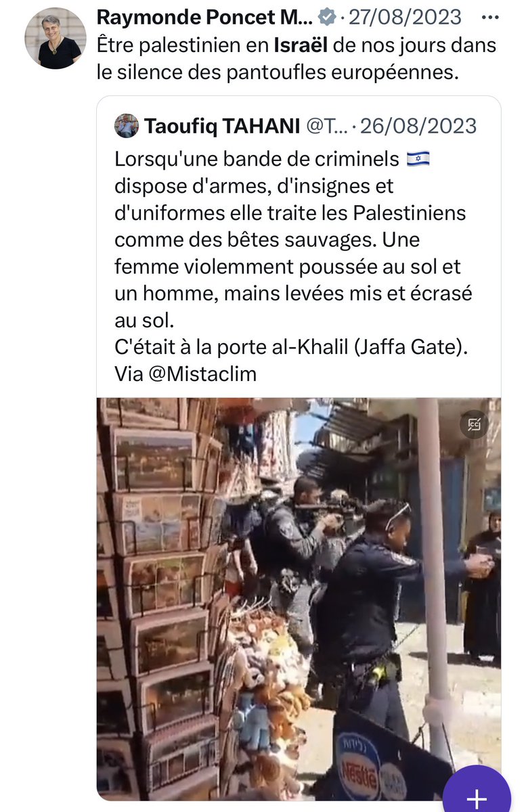Viewport: 526px width, 812px height.
Task: Open the main post text about pantoufles européennes
Action: coord(297,59)
